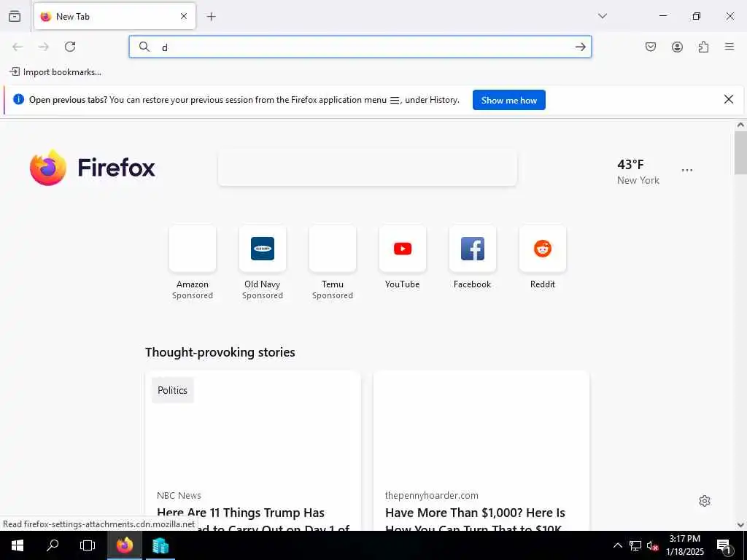Click Import bookmarks link
The height and width of the screenshot is (560, 747).
pos(55,72)
